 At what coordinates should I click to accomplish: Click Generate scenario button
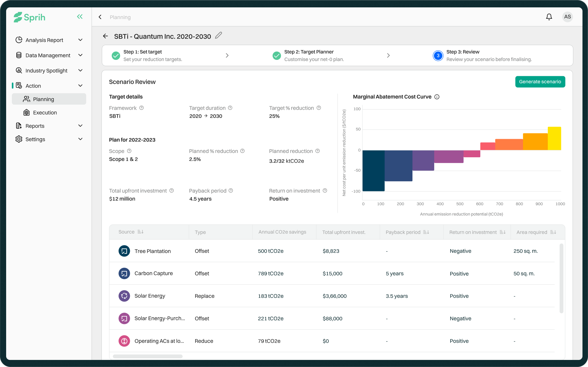tap(540, 82)
